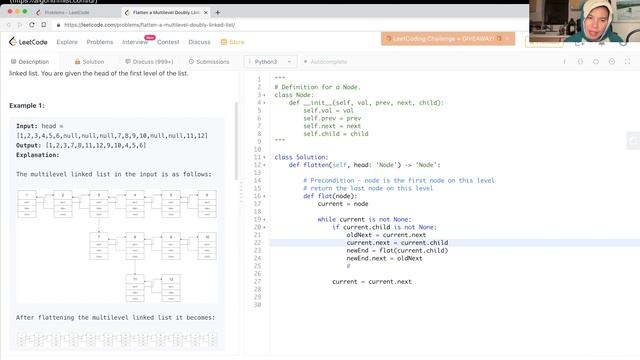Click the padlock icon in the address bar
640x360 pixels.
58,25
